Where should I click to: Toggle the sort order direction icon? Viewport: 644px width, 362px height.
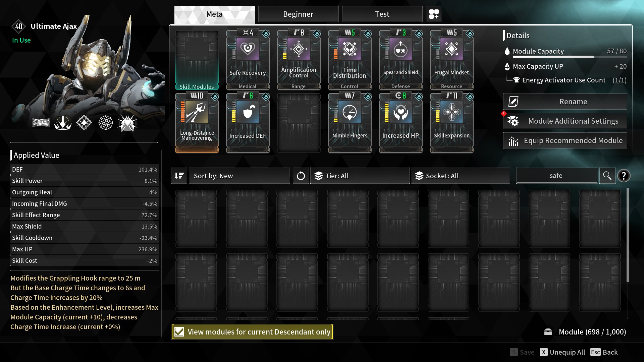(179, 176)
